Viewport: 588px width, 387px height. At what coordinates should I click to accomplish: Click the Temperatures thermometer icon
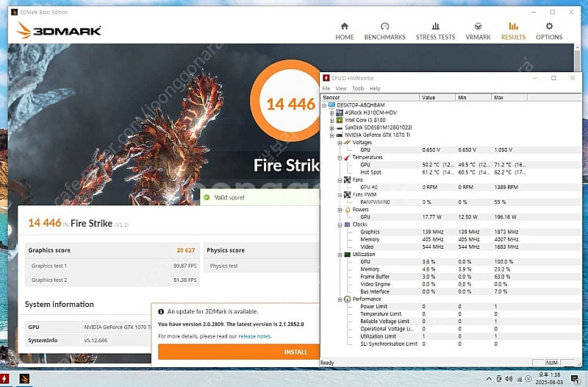tap(347, 157)
